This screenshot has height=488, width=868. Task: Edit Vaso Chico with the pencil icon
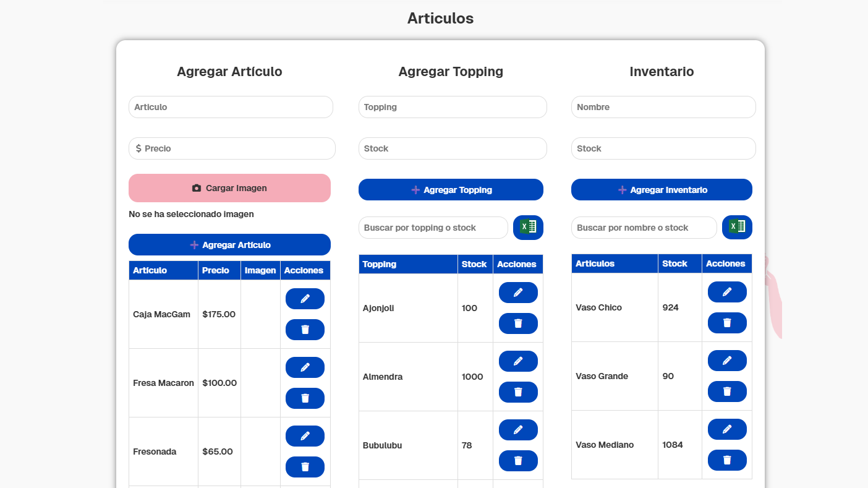727,291
